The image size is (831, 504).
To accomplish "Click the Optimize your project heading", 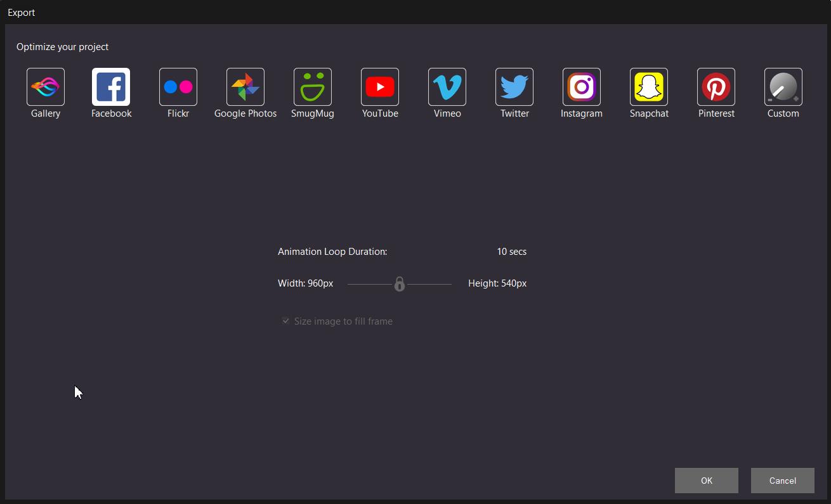I will pos(62,47).
